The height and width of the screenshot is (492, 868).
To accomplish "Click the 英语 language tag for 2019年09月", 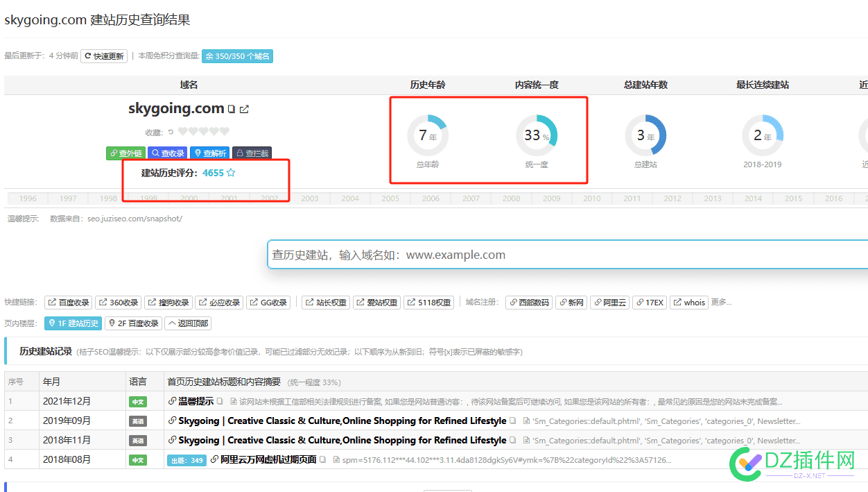I will point(138,421).
